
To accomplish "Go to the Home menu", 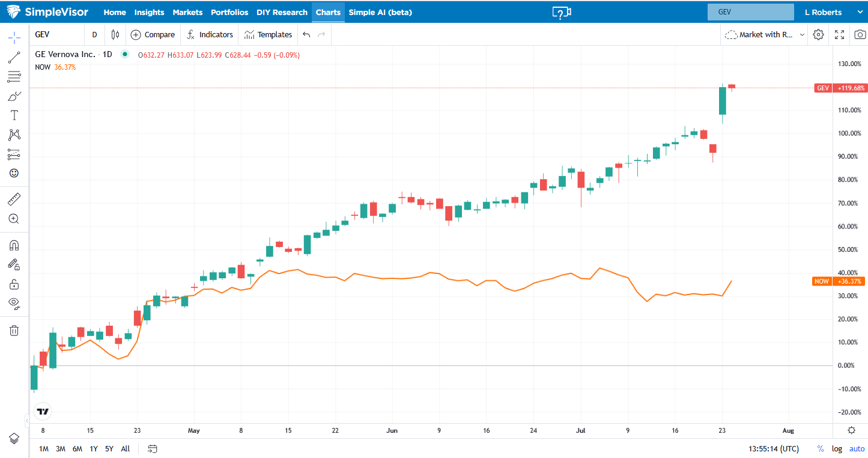I will (115, 12).
